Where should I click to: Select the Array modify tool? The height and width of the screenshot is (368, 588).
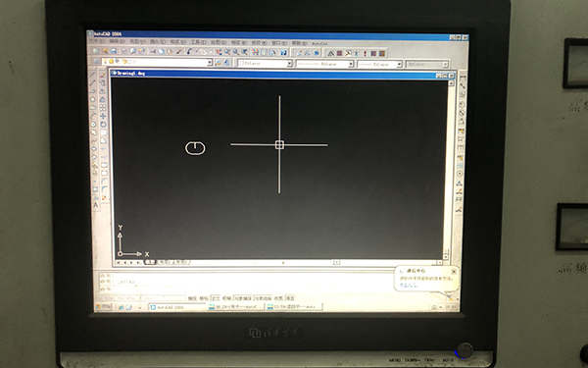coord(103,108)
